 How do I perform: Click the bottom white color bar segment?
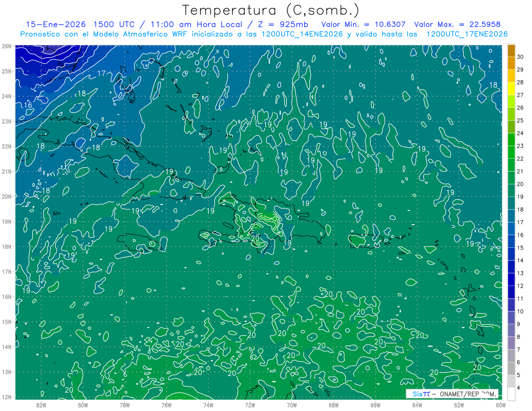(x=511, y=394)
